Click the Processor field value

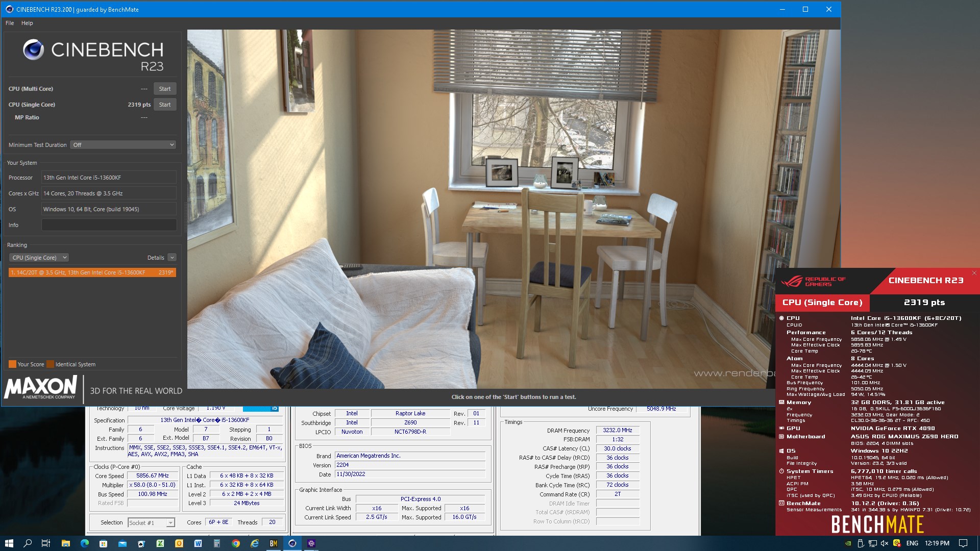point(109,178)
